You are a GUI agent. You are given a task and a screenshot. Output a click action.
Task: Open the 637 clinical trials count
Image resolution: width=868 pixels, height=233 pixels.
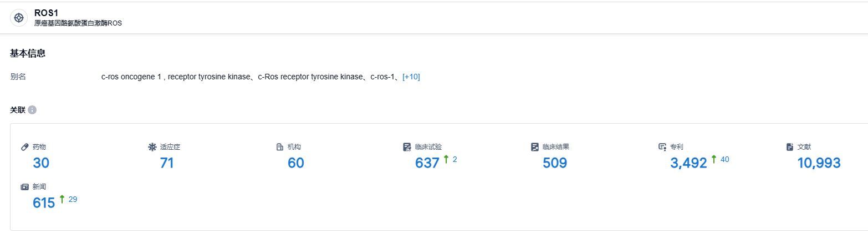(x=427, y=163)
